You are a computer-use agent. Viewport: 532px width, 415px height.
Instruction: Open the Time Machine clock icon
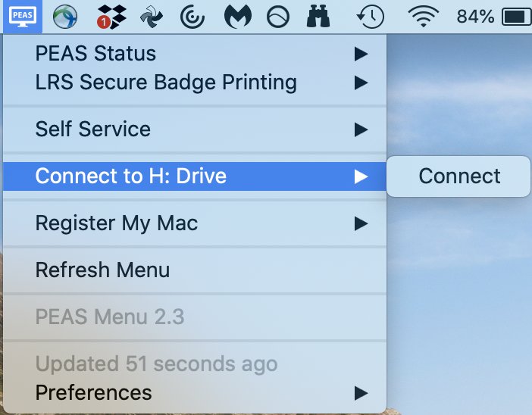tap(371, 17)
